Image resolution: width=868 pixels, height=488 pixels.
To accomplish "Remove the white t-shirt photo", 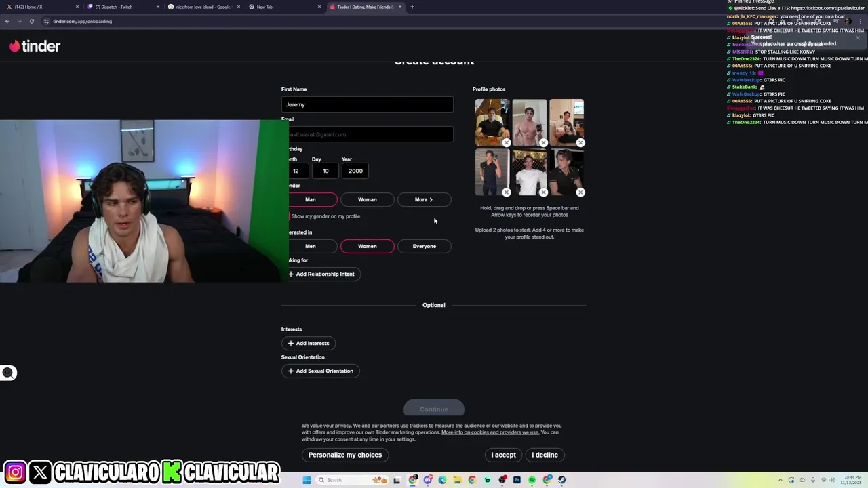I will (x=543, y=192).
